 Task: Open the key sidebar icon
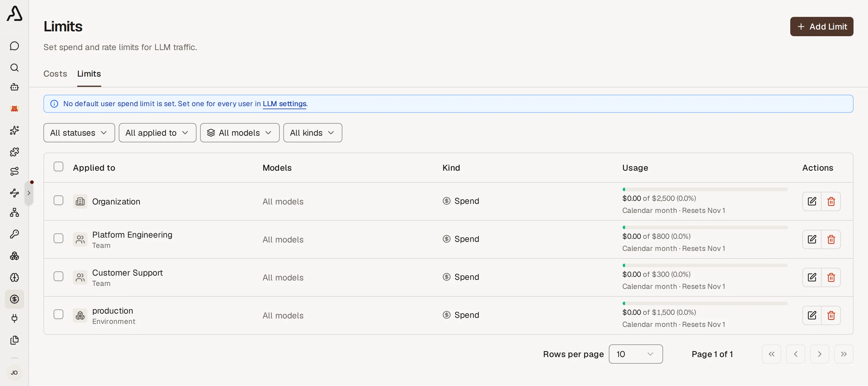[14, 234]
